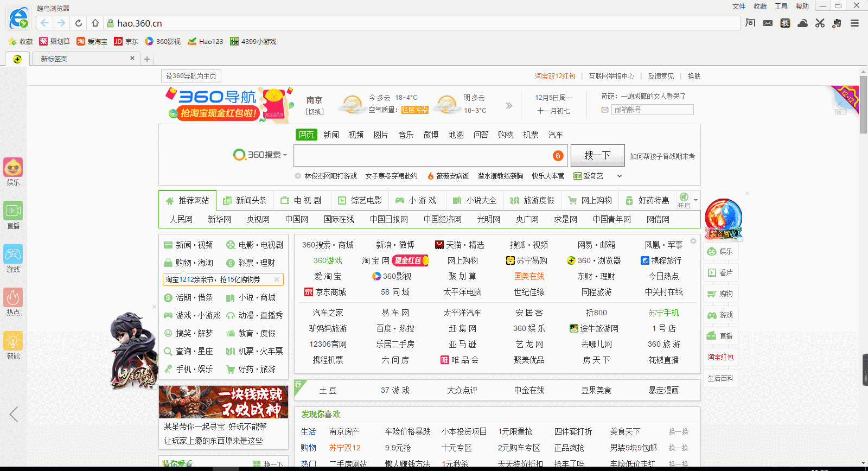Screen dimensions: 868x471
Task: Open the Hao123 bookmark
Action: 205,41
